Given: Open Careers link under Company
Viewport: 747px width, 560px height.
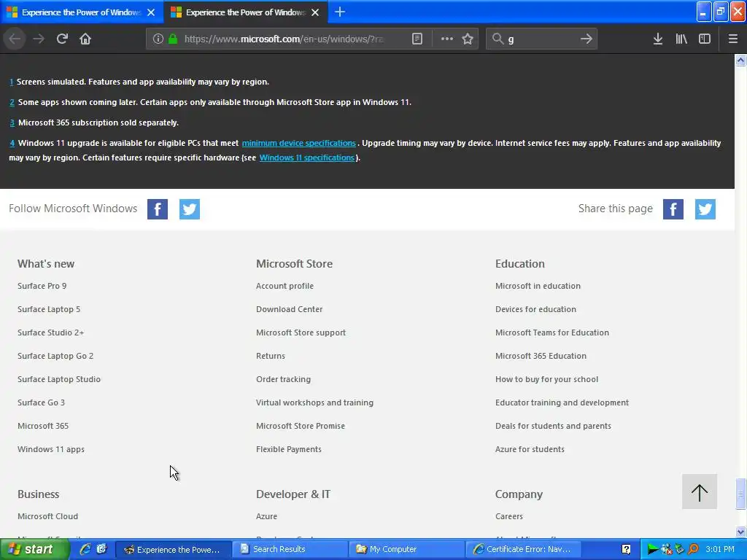Looking at the screenshot, I should point(508,516).
